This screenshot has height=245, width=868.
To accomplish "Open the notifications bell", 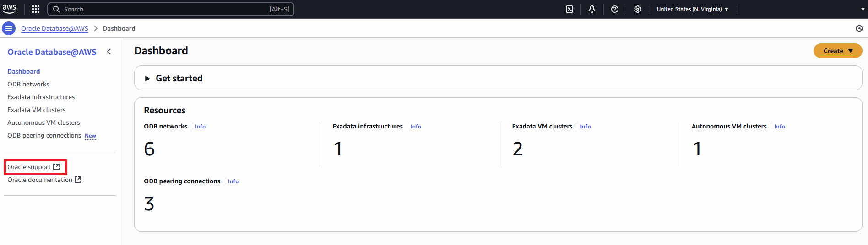I will [592, 9].
